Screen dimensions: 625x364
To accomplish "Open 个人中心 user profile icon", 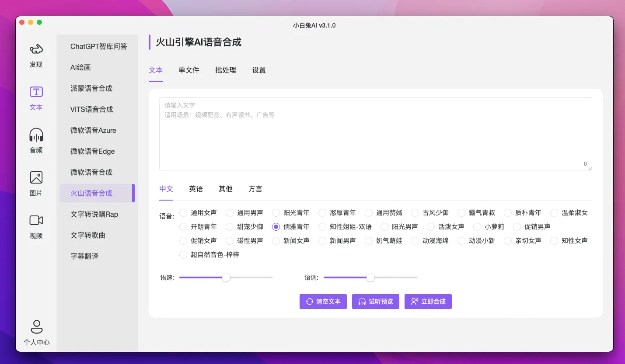I will [x=36, y=326].
